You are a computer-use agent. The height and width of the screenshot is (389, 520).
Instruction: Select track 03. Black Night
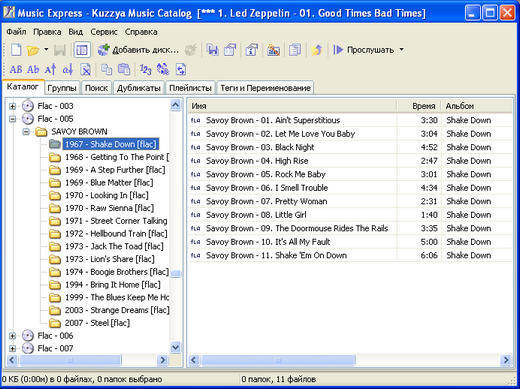point(260,147)
